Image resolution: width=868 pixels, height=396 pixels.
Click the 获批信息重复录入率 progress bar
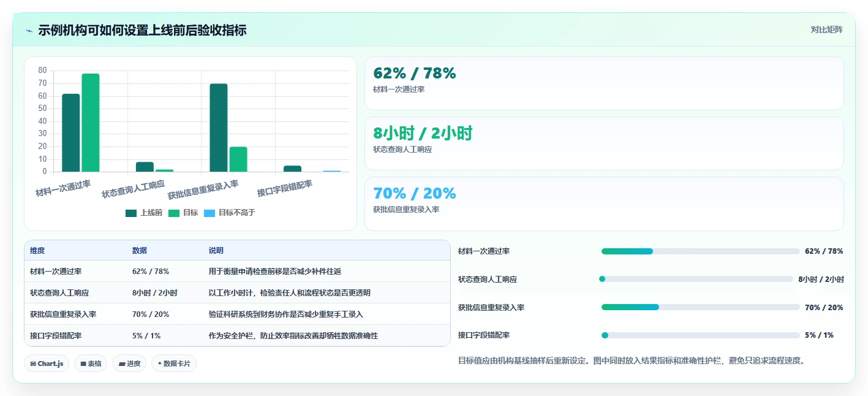[700, 307]
